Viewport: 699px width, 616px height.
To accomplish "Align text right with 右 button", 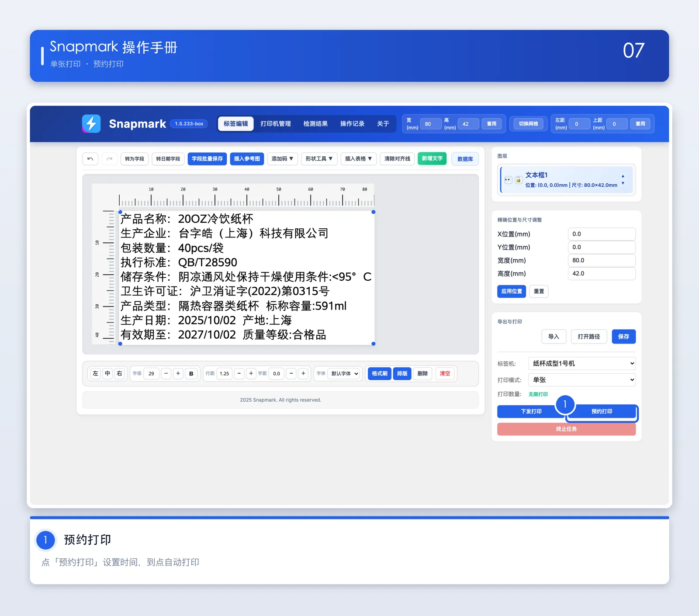I will pyautogui.click(x=120, y=374).
